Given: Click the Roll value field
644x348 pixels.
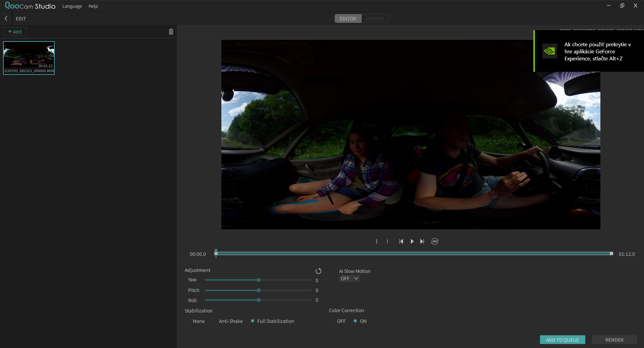Looking at the screenshot, I should [x=317, y=300].
